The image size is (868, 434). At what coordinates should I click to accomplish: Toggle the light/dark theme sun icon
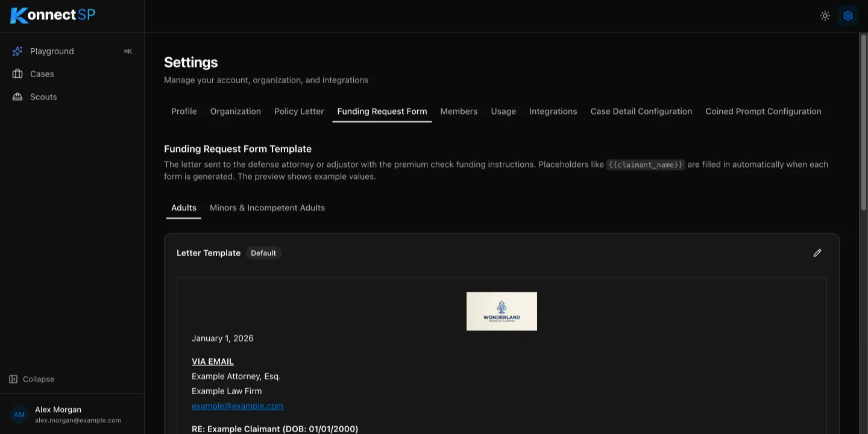(x=825, y=16)
